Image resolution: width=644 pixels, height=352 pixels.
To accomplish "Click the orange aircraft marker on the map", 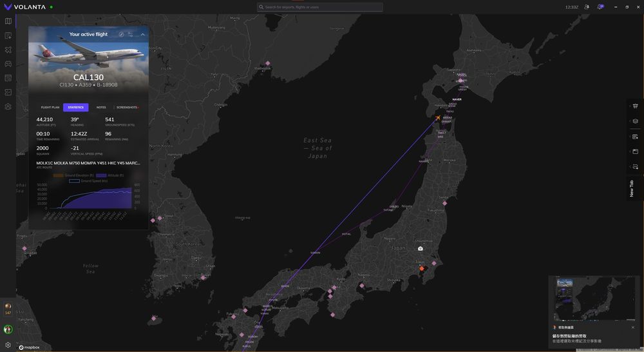I will [x=438, y=118].
